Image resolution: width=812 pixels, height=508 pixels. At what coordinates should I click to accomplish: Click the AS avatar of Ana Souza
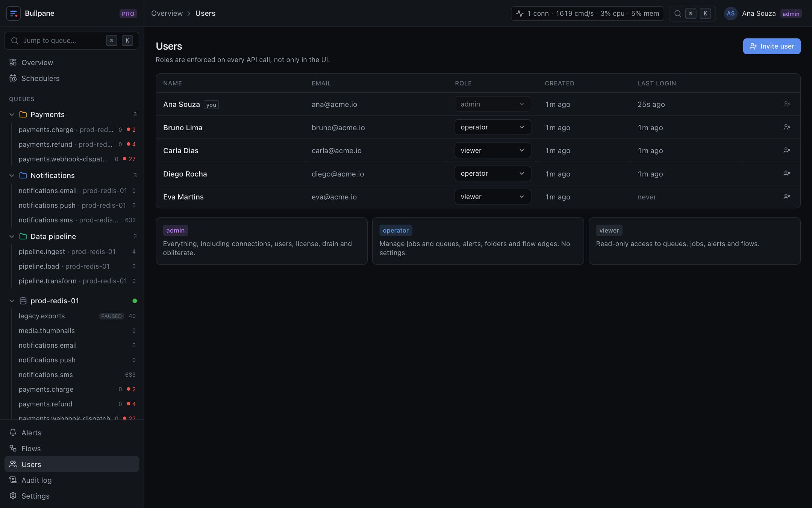pos(730,14)
